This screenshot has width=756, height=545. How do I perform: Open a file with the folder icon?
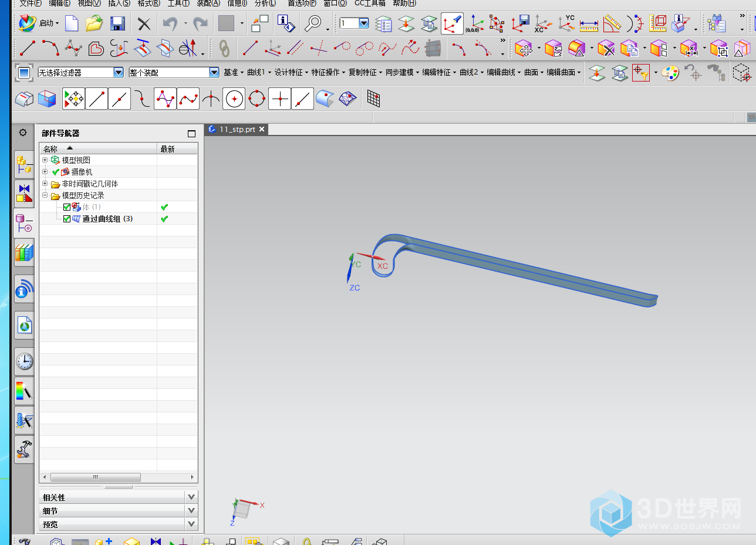[x=94, y=23]
